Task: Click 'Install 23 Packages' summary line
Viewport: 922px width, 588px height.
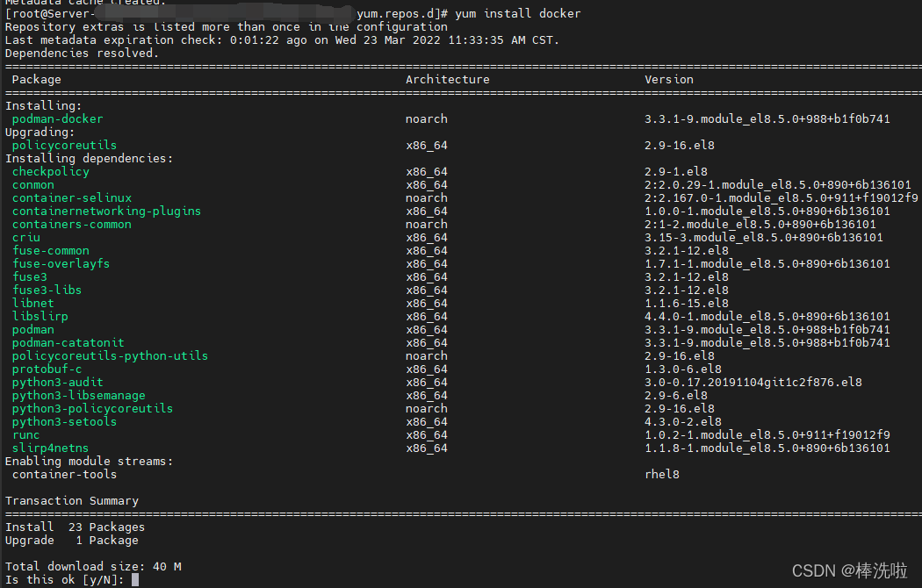Action: point(75,527)
